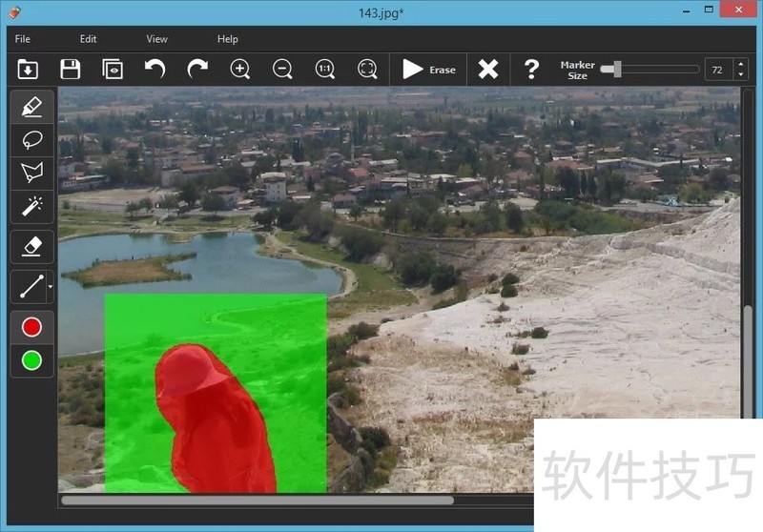Expand the line tool dropdown arrow
763x532 pixels.
(x=50, y=286)
